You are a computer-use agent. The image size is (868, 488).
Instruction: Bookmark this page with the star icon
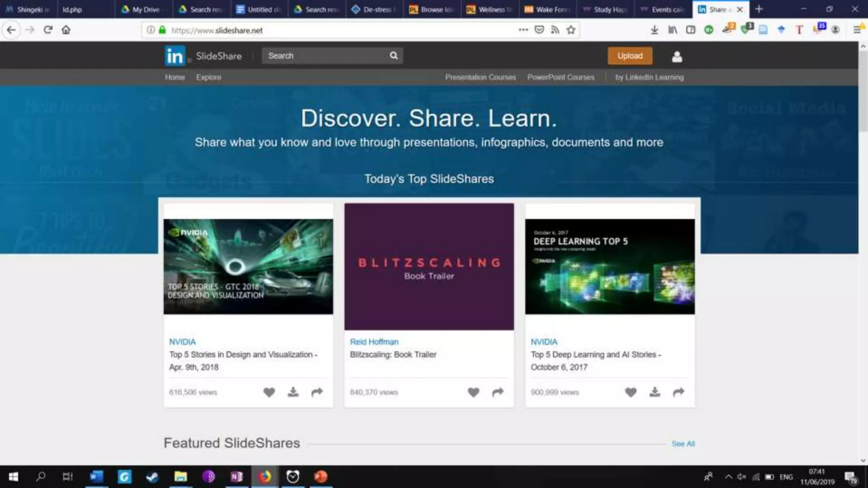571,30
